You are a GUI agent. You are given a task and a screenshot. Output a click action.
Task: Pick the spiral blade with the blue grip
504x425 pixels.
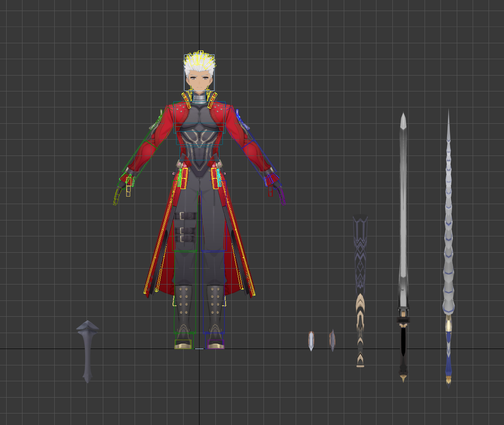tap(448, 247)
